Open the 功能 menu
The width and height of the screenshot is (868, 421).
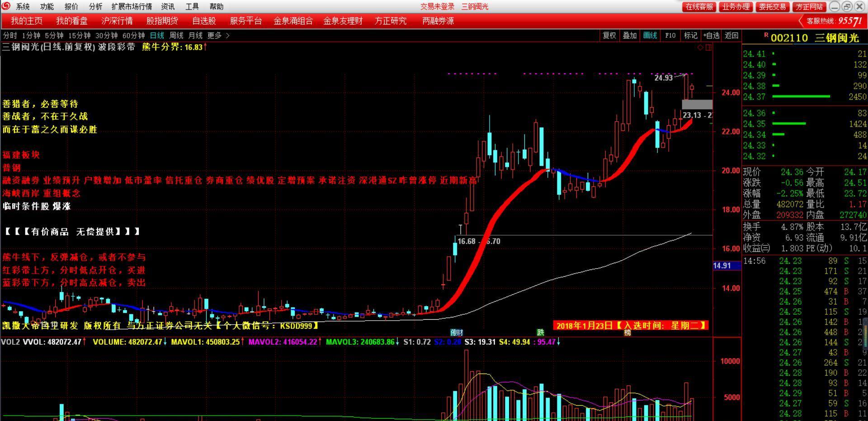click(x=47, y=6)
